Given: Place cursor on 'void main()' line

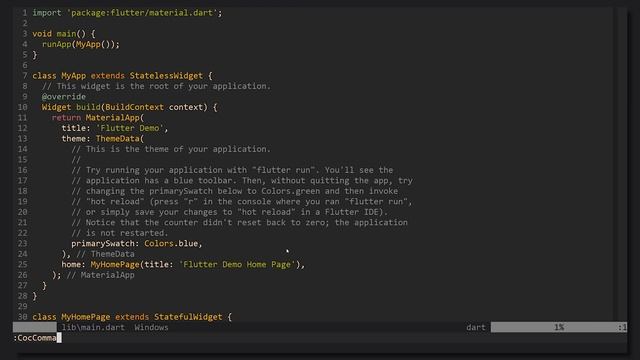Looking at the screenshot, I should coord(64,34).
